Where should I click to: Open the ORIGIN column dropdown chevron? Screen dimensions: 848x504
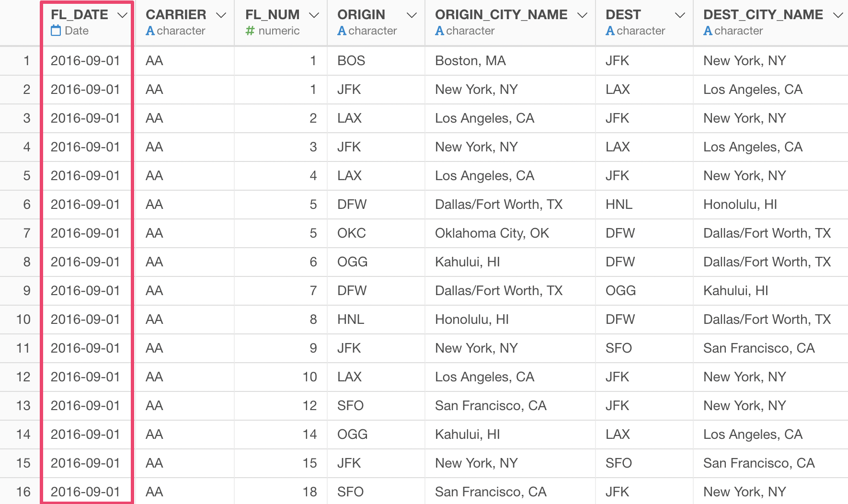[412, 15]
